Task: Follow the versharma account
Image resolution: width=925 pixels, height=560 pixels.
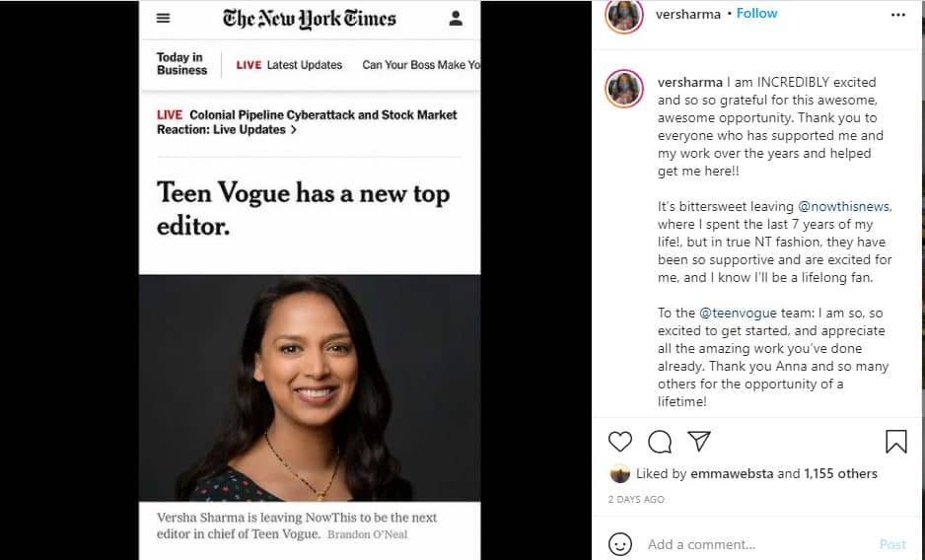Action: 756,14
